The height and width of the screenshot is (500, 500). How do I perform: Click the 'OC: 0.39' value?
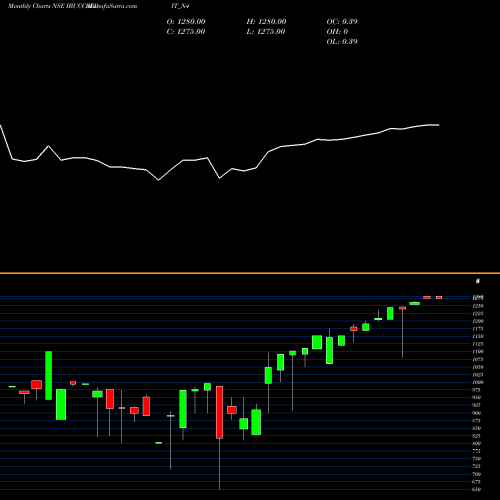coord(342,22)
